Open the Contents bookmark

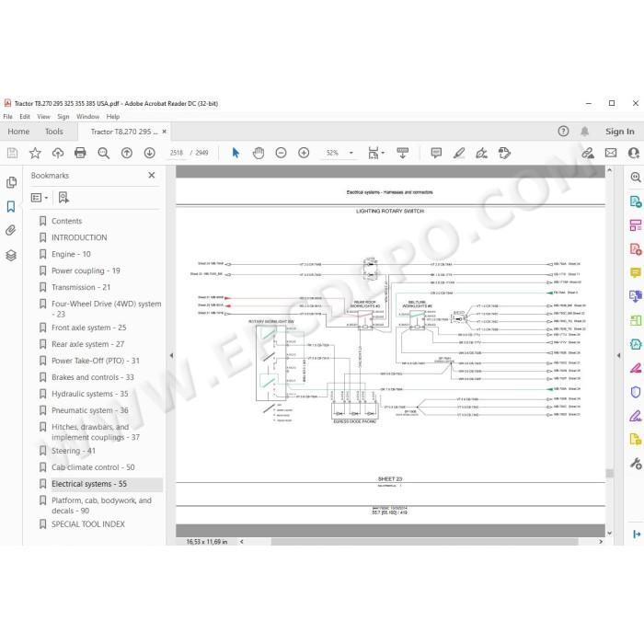click(66, 221)
